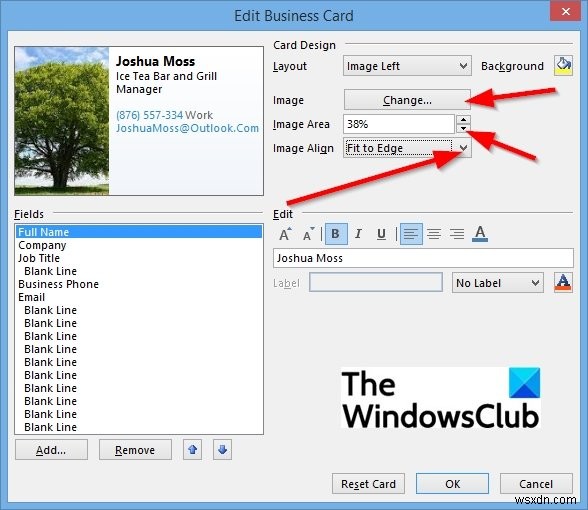The image size is (588, 510).
Task: Click the Label text input field
Action: [376, 282]
